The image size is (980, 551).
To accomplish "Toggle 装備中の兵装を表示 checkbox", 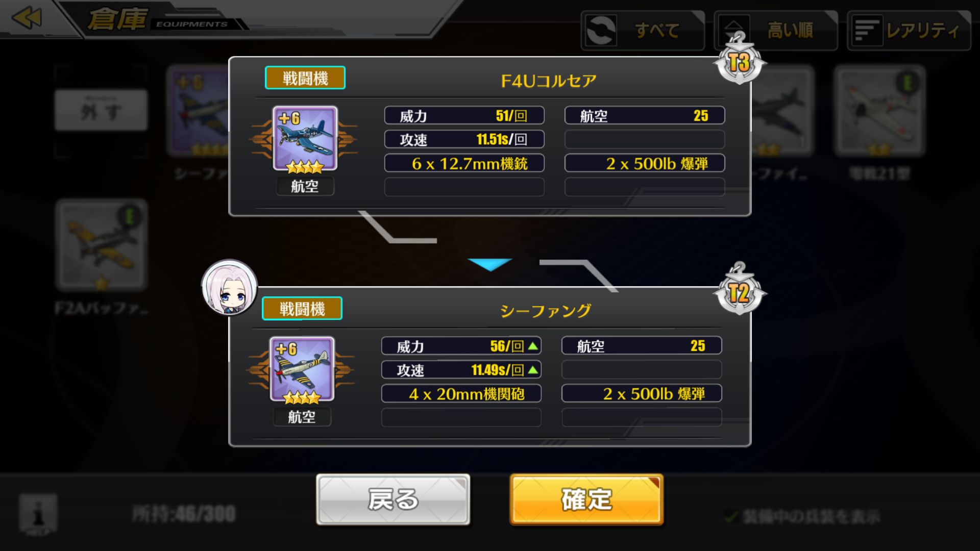I will [731, 516].
